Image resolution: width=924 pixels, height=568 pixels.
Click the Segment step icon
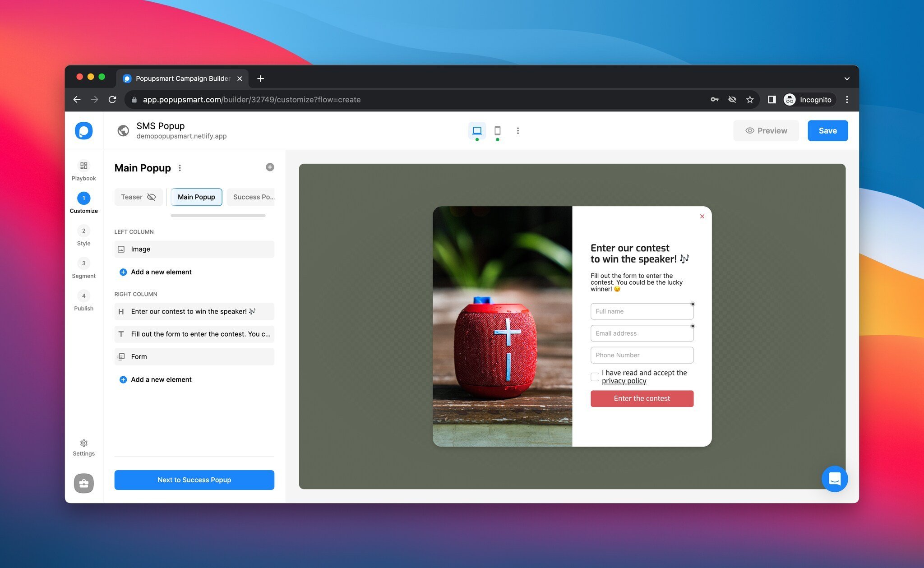coord(84,263)
